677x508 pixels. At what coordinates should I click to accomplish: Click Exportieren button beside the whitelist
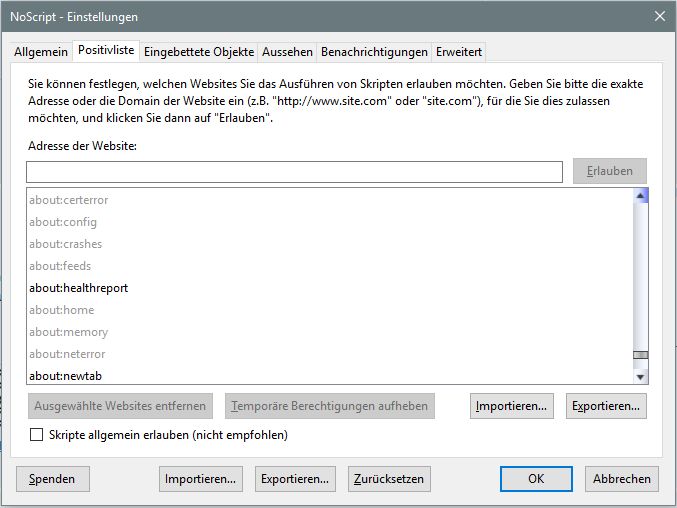[x=606, y=406]
